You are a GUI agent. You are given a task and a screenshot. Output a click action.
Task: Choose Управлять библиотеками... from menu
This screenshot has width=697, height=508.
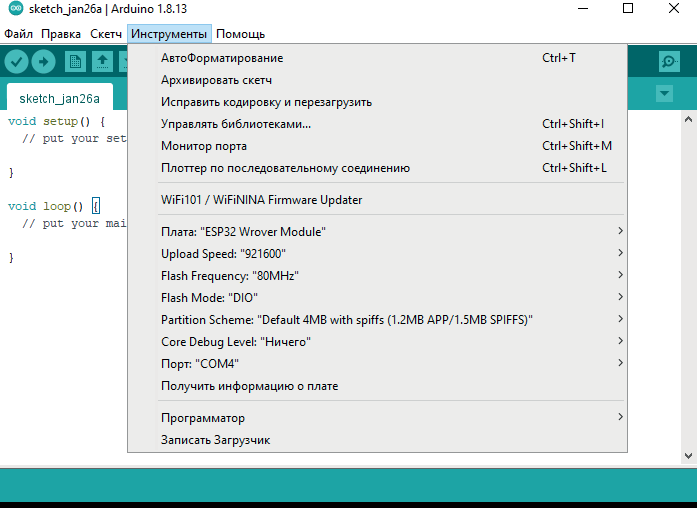[x=236, y=124]
